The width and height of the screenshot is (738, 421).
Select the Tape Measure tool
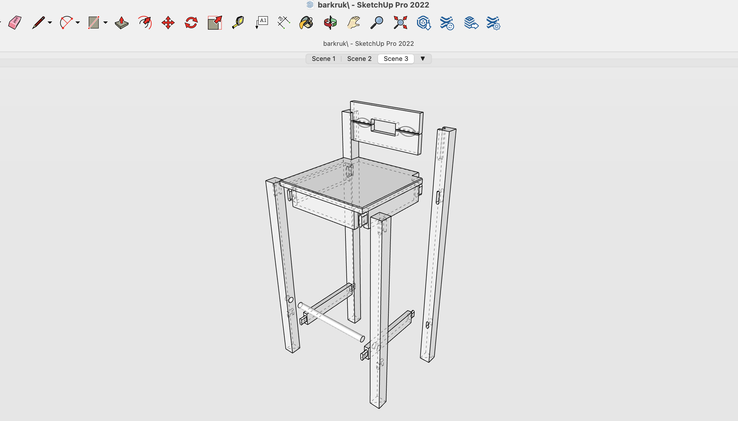click(x=238, y=22)
